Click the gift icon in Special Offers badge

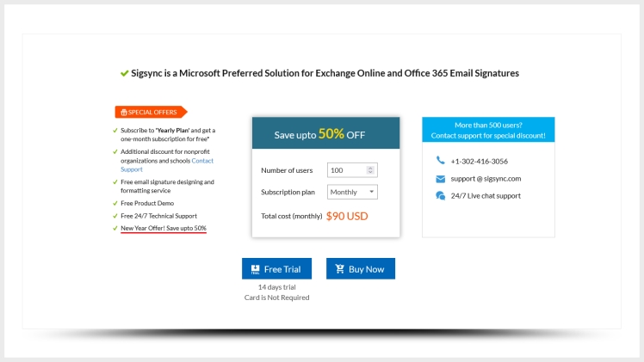click(x=124, y=112)
